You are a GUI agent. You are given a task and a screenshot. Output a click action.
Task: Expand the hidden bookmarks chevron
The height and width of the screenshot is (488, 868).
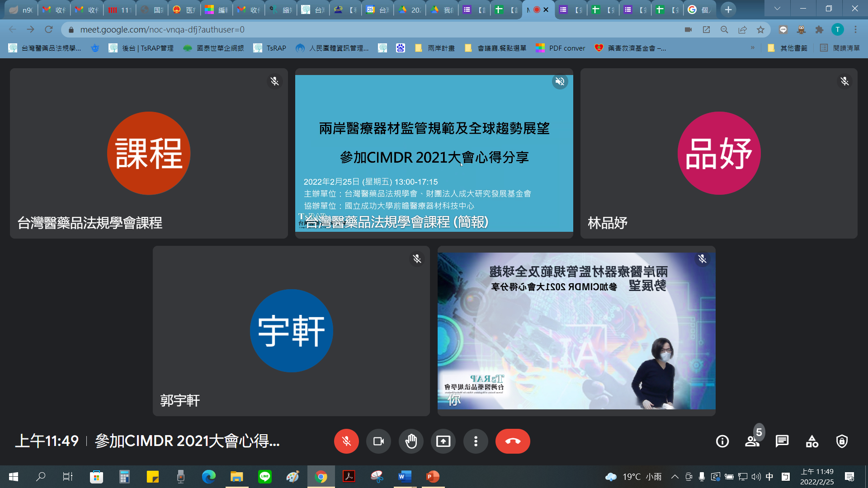click(752, 47)
